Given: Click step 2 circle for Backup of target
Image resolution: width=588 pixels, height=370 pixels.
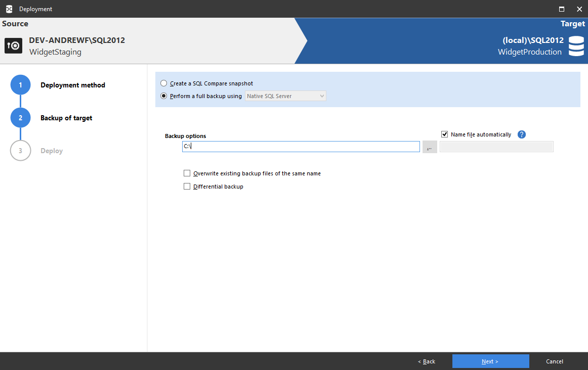Looking at the screenshot, I should (x=20, y=118).
